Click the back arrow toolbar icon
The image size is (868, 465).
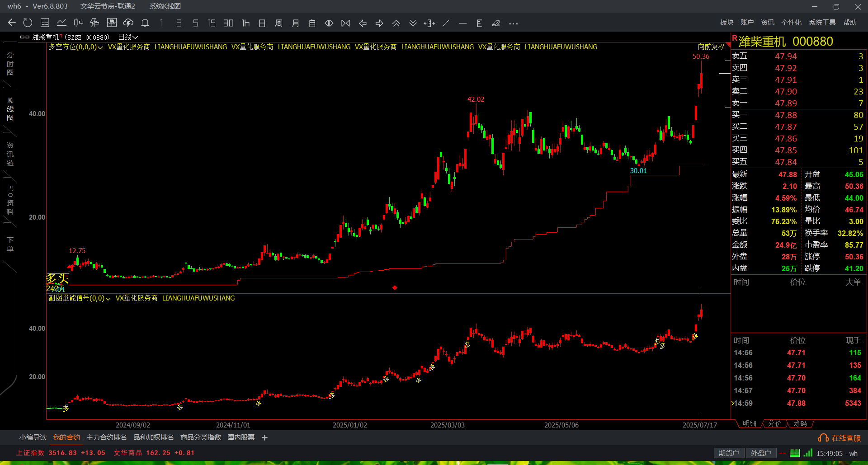pyautogui.click(x=12, y=23)
